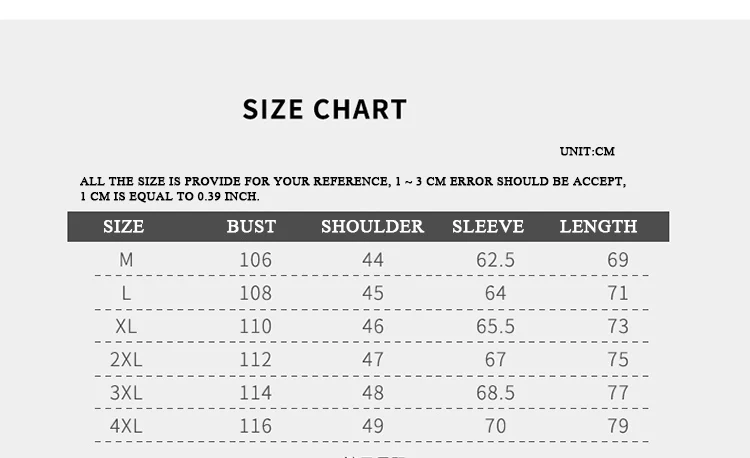This screenshot has width=750, height=458.
Task: Click the 0.39 inch conversion note
Action: tap(170, 196)
